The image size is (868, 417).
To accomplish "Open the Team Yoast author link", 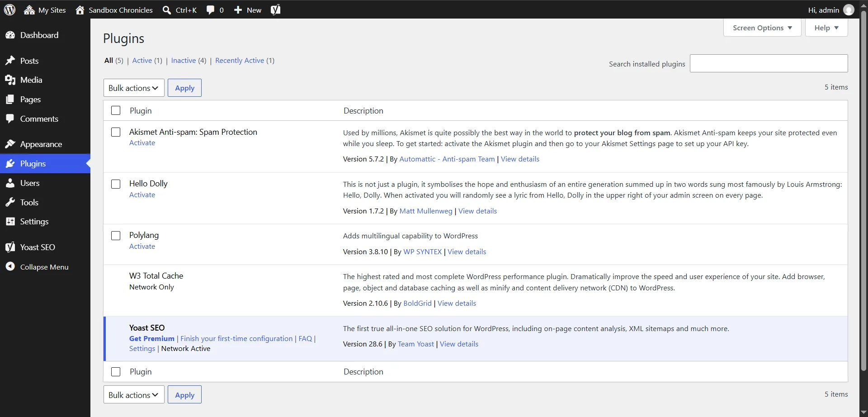I will [x=416, y=344].
